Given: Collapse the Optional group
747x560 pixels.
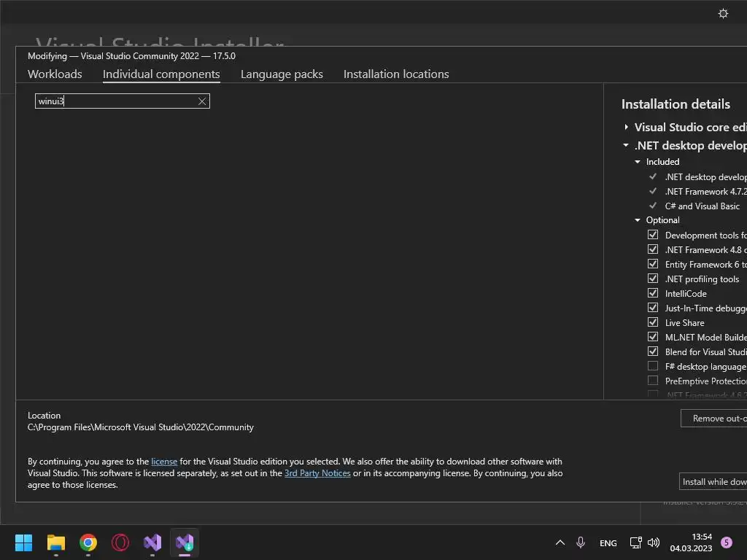Looking at the screenshot, I should 638,220.
